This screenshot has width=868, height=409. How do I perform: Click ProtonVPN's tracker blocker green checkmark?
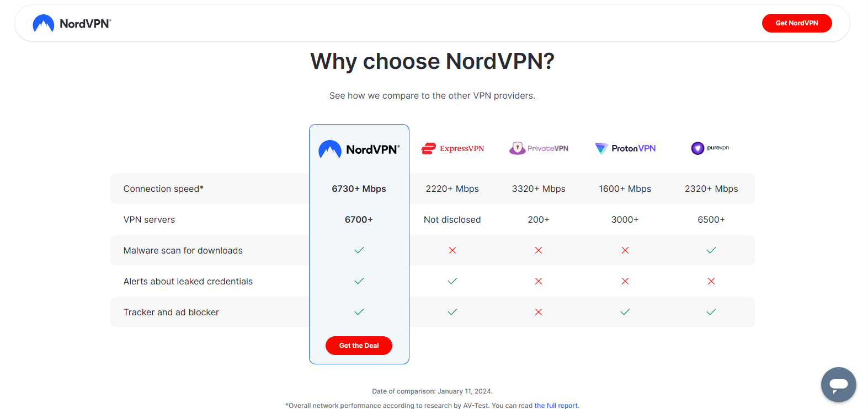[x=625, y=312]
